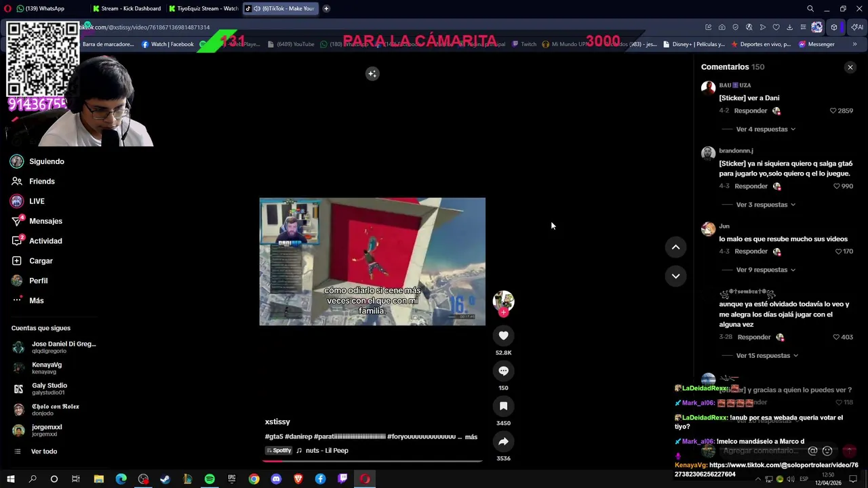Take a snapshot with the camera toolbar icon
This screenshot has height=488, width=868.
(722, 27)
